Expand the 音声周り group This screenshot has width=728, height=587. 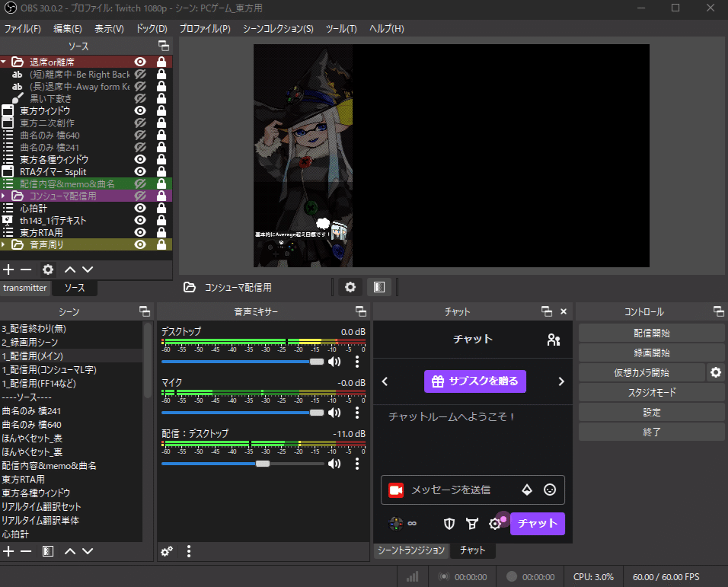pyautogui.click(x=4, y=244)
